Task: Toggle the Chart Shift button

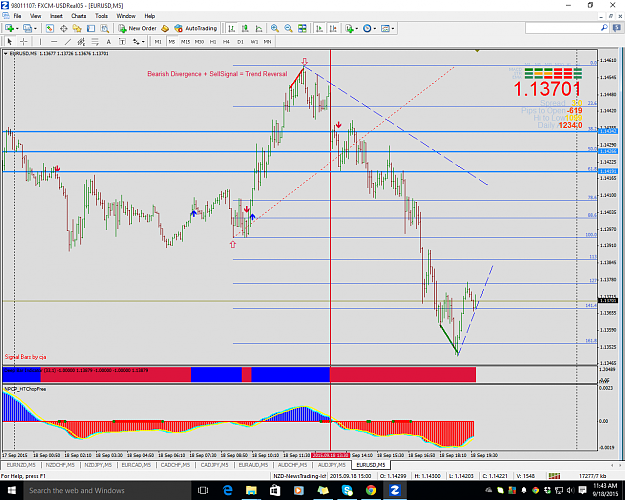Action: coord(333,28)
